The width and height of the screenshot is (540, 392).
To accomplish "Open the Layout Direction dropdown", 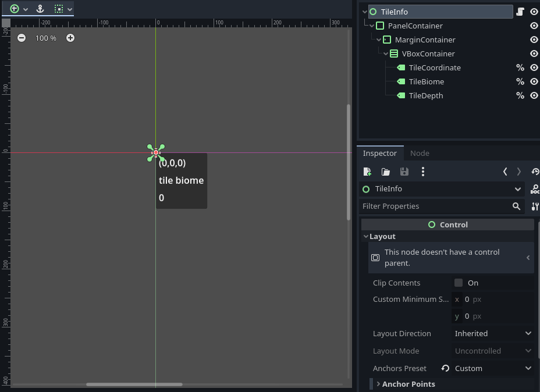I will point(492,333).
